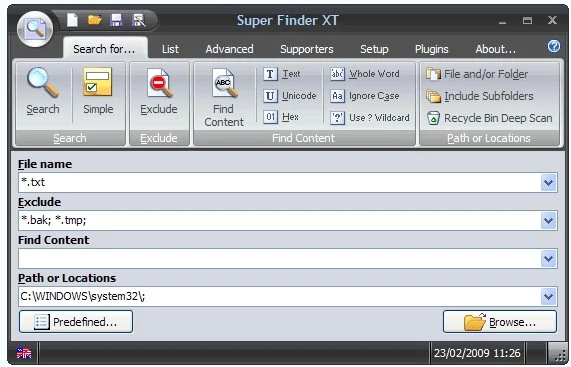
Task: Click the Browse... button
Action: coord(500,322)
